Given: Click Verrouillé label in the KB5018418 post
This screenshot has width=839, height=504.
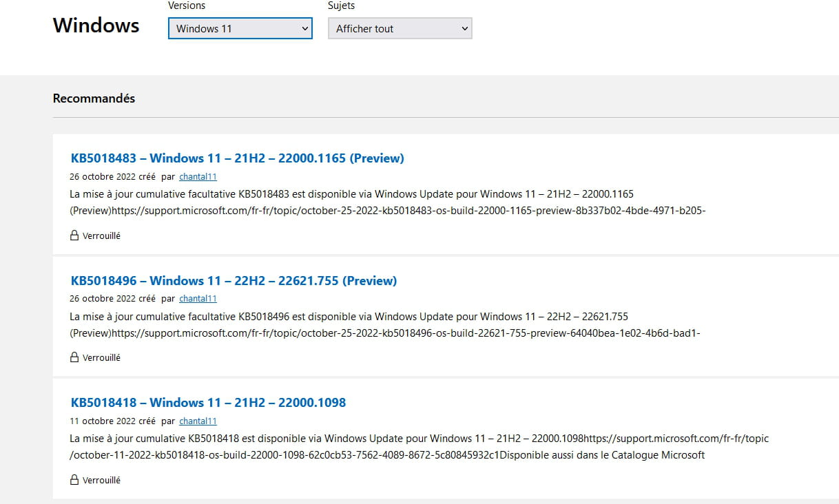Looking at the screenshot, I should tap(101, 480).
